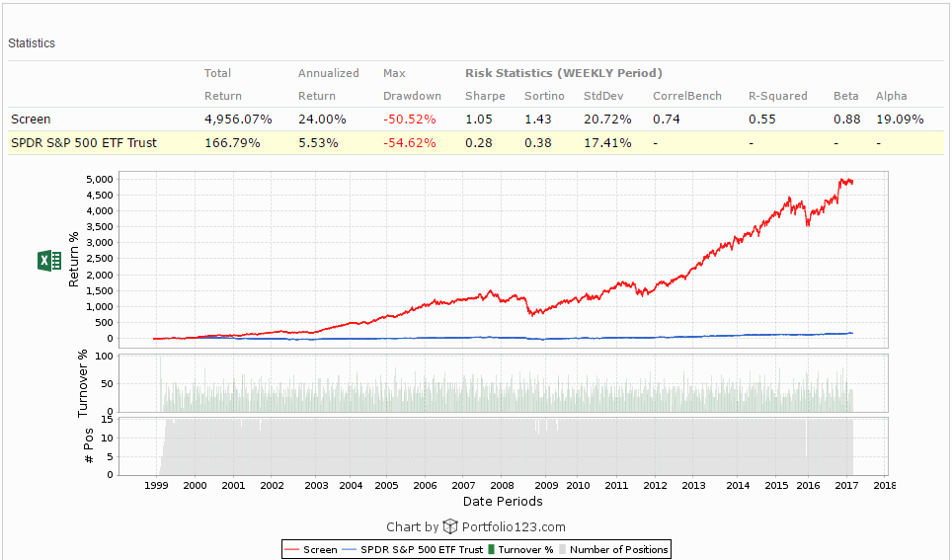
Task: Click the SPDR Sharpe value 0.28
Action: click(x=478, y=143)
